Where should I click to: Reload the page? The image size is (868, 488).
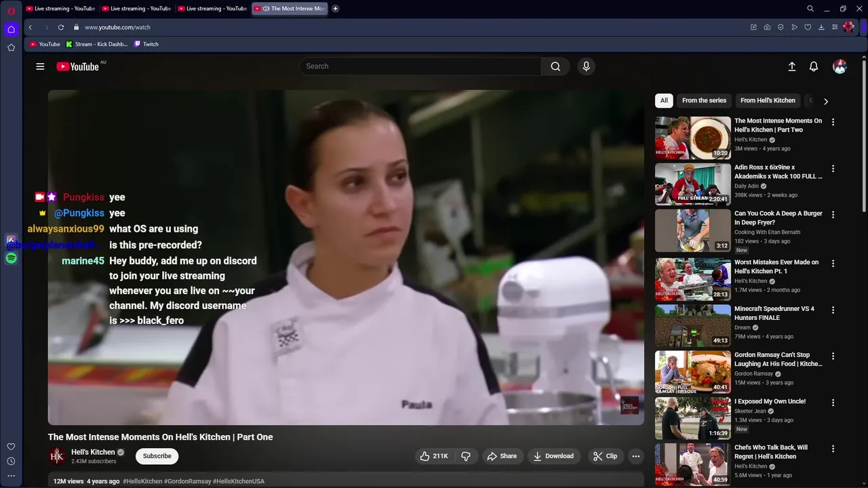pos(60,27)
